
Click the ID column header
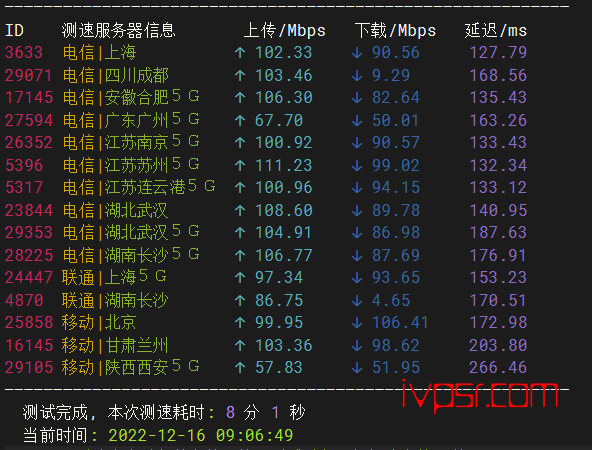click(14, 31)
